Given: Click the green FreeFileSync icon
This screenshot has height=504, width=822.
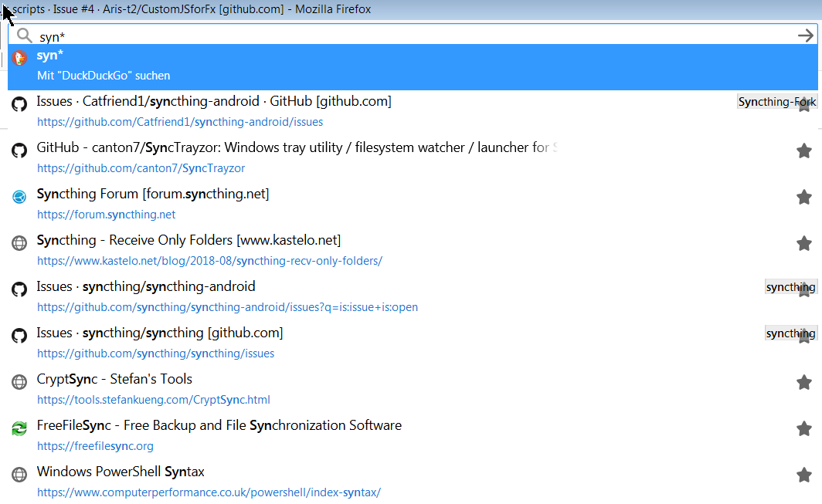Looking at the screenshot, I should click(x=19, y=428).
